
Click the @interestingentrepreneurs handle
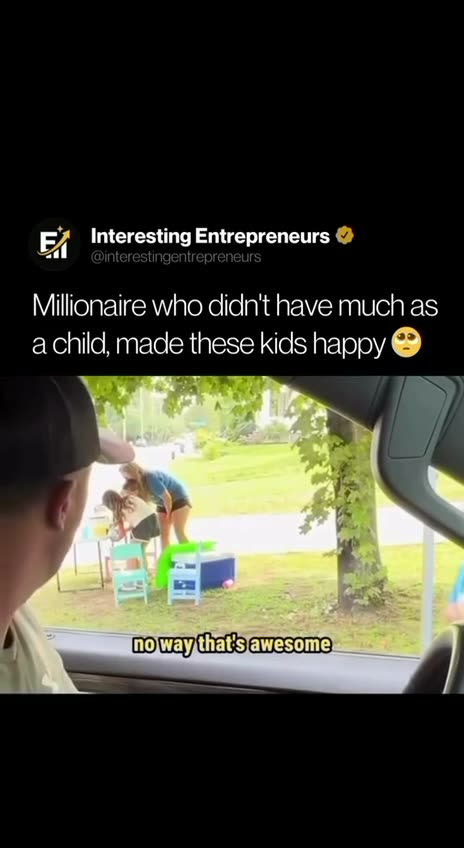pyautogui.click(x=176, y=257)
